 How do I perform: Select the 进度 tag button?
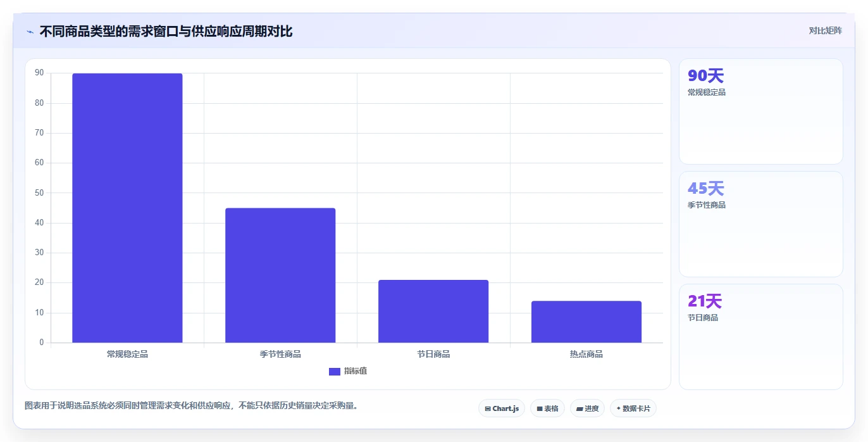(587, 408)
